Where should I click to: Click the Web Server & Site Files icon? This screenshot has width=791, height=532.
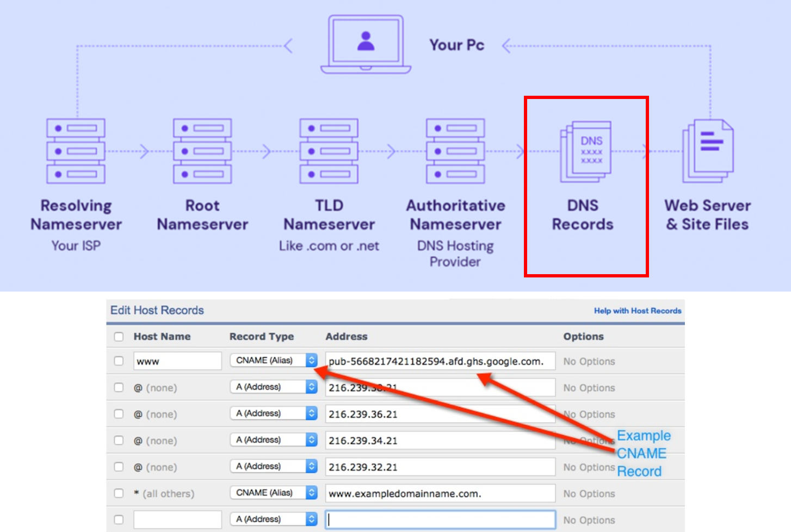pos(708,151)
